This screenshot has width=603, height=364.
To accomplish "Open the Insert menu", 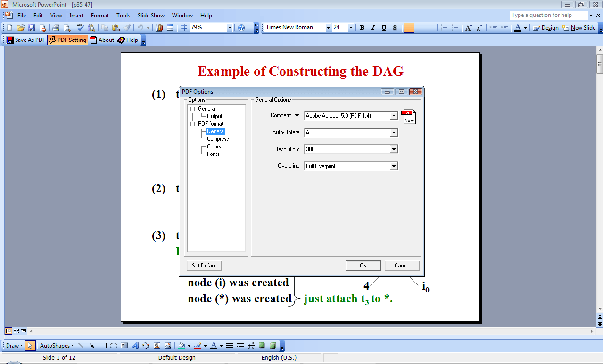I will tap(76, 16).
